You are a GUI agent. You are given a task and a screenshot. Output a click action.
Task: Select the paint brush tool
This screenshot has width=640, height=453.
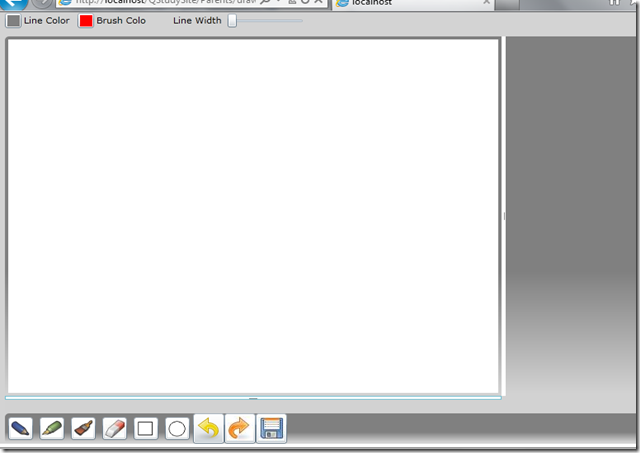pyautogui.click(x=83, y=429)
